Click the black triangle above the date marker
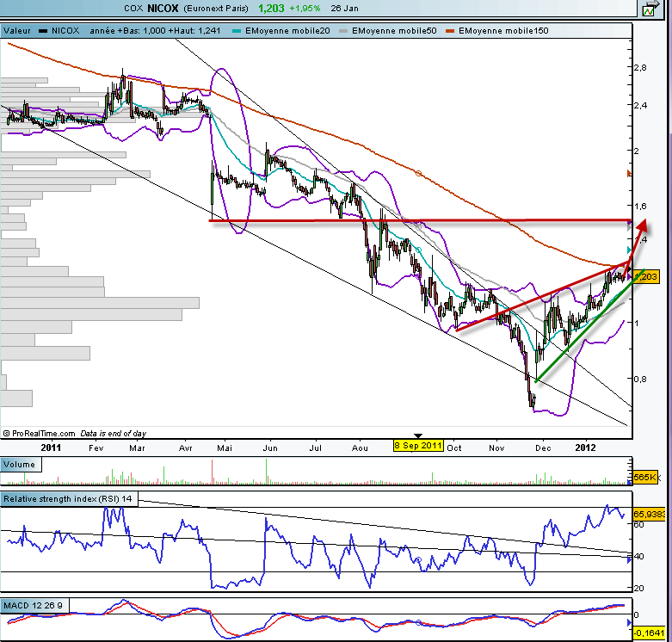The image size is (672, 642). tap(418, 435)
